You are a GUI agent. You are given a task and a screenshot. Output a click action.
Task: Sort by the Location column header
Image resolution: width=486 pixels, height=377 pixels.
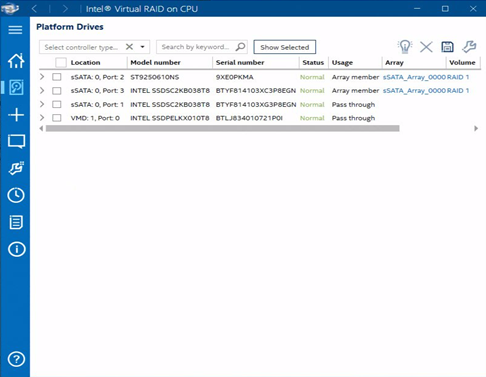click(85, 62)
